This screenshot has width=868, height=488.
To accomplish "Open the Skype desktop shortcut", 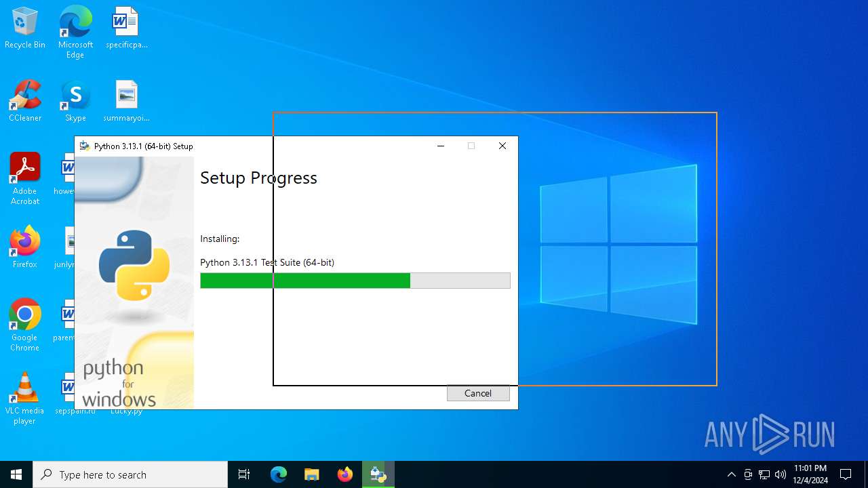I will (x=75, y=102).
